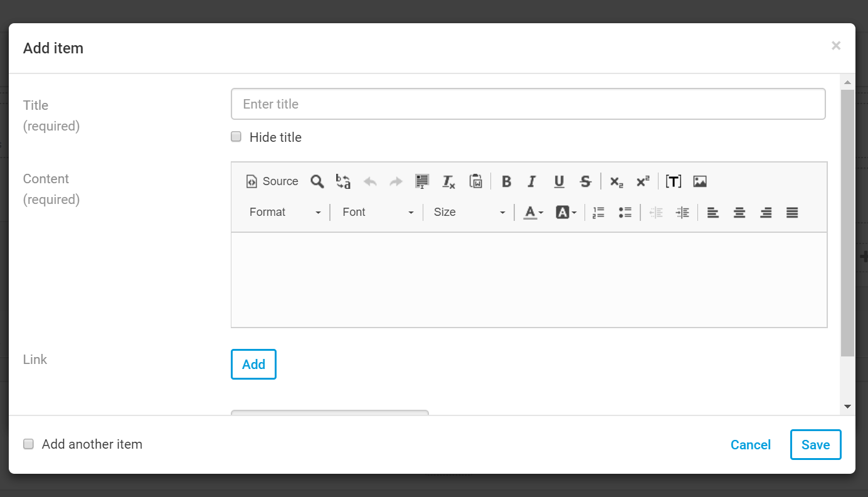Open Find with the magnifier icon
This screenshot has width=868, height=497.
(x=317, y=181)
